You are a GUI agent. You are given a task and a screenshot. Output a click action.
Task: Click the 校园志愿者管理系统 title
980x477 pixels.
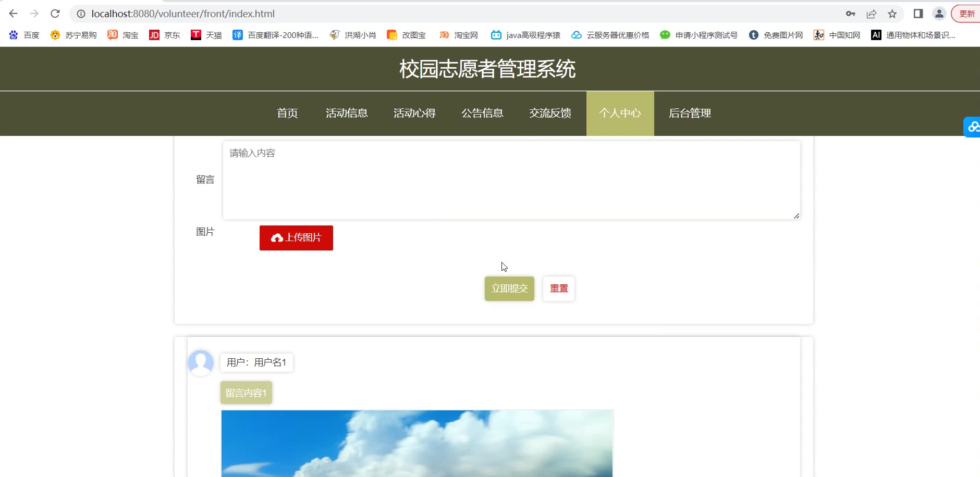click(487, 69)
